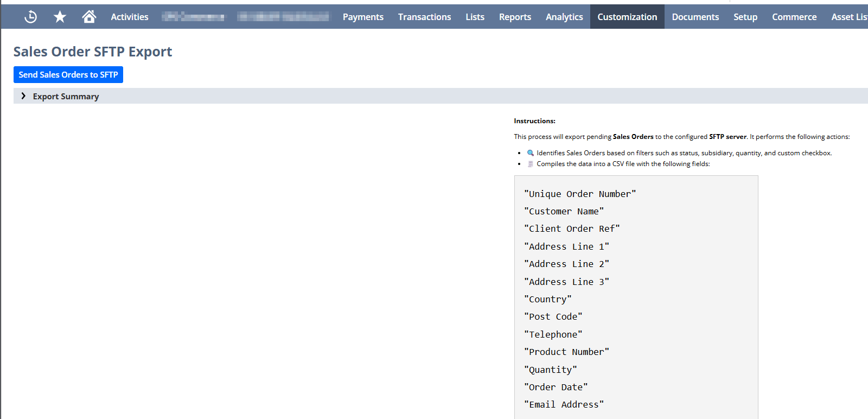The width and height of the screenshot is (868, 419).
Task: Open the Recent Records clock icon
Action: (x=31, y=17)
